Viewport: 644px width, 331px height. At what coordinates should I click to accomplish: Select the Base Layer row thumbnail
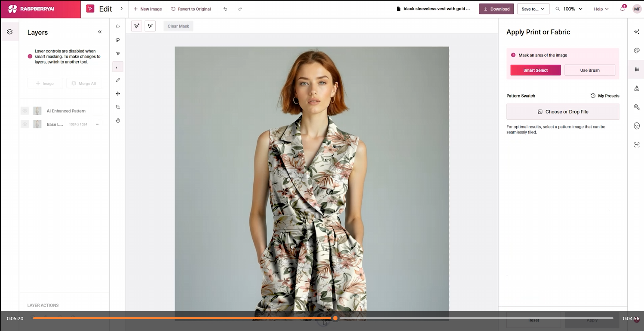tap(37, 124)
